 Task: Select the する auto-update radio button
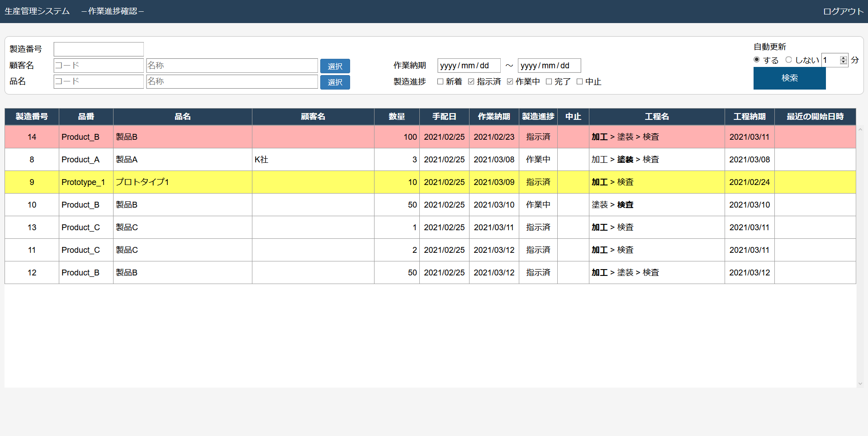(757, 60)
